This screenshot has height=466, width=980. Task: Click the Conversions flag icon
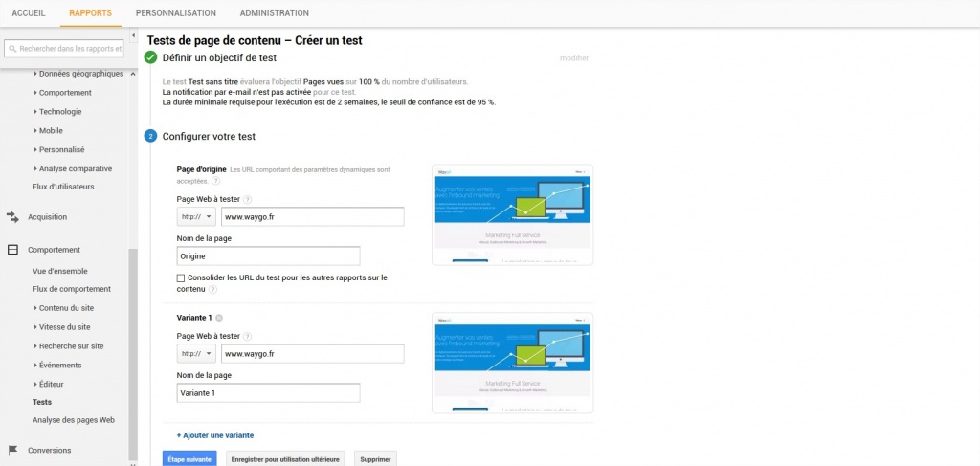tap(12, 450)
